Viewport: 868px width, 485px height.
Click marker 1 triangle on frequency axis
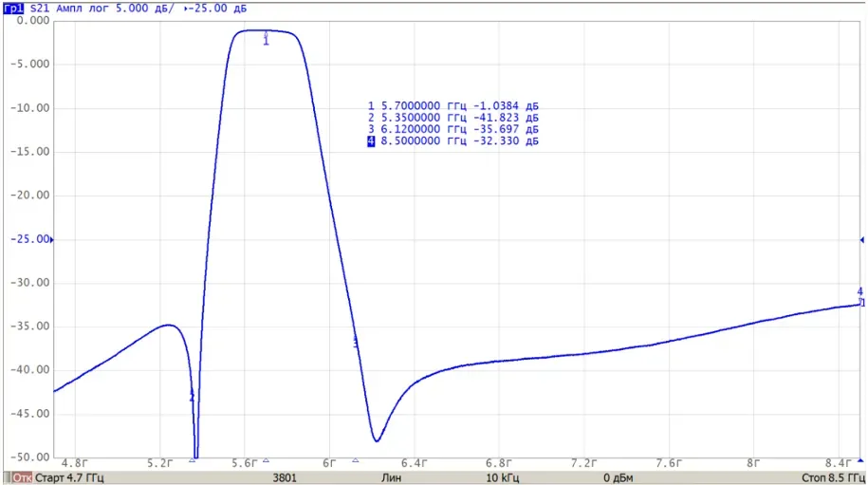pos(267,460)
